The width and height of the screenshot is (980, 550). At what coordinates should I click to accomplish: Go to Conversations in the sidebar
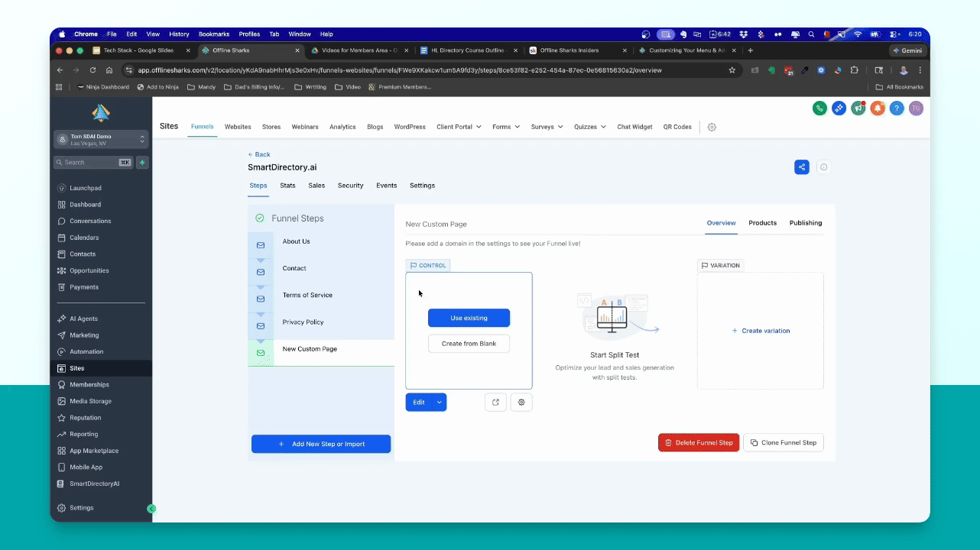click(90, 221)
